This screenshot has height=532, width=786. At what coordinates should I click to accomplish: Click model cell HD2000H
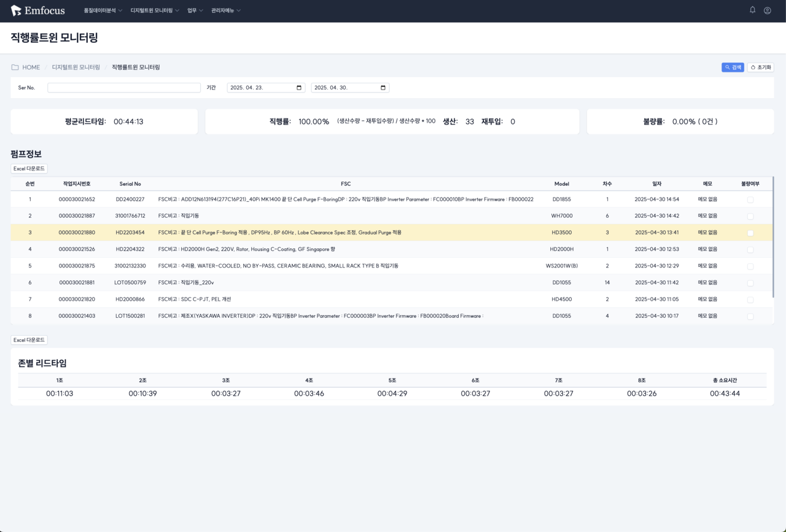click(561, 249)
